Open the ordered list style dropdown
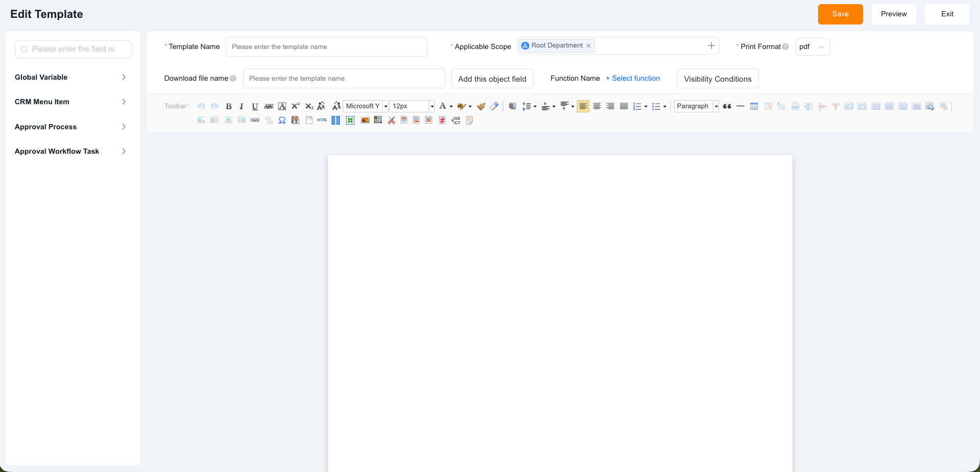Screen dimensions: 980x472 646,107
